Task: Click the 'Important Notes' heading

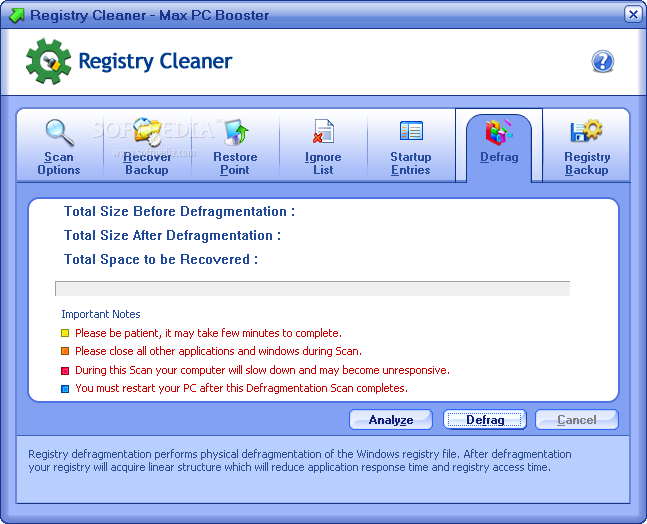Action: click(101, 314)
